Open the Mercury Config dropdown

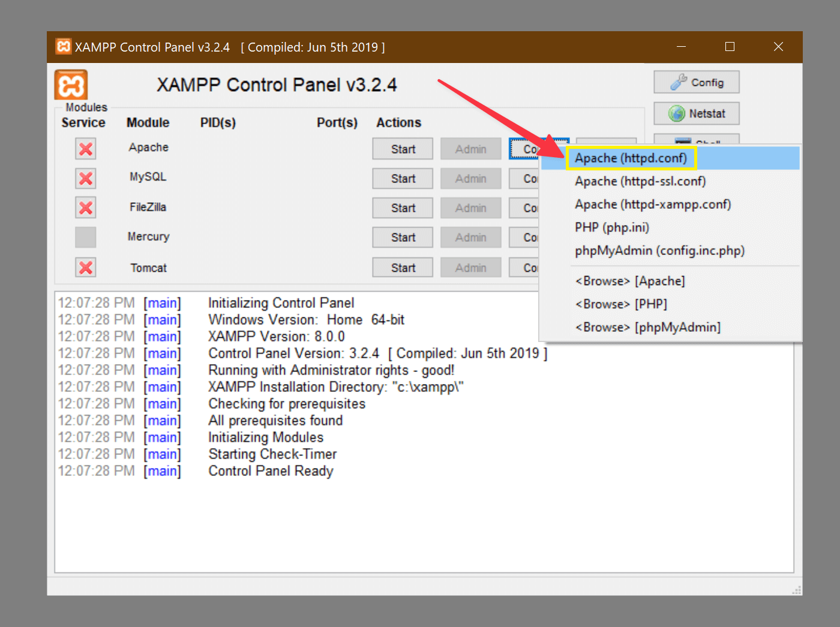(524, 237)
